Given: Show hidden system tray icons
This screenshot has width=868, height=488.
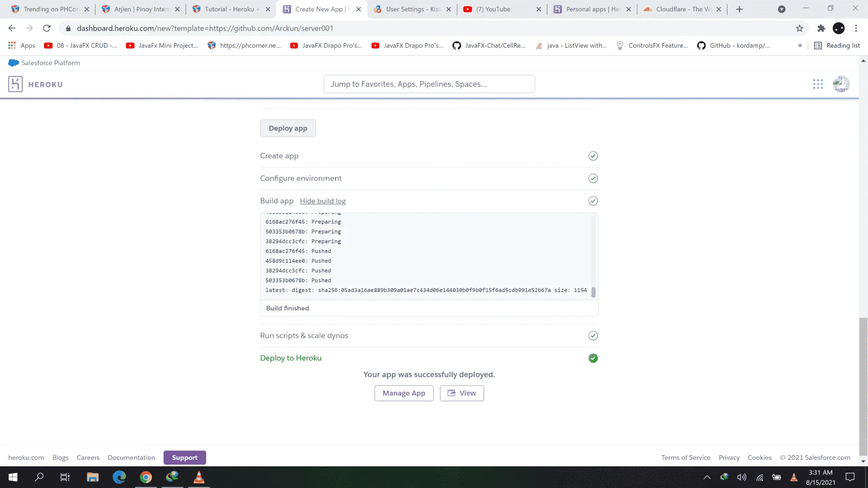Looking at the screenshot, I should 707,477.
